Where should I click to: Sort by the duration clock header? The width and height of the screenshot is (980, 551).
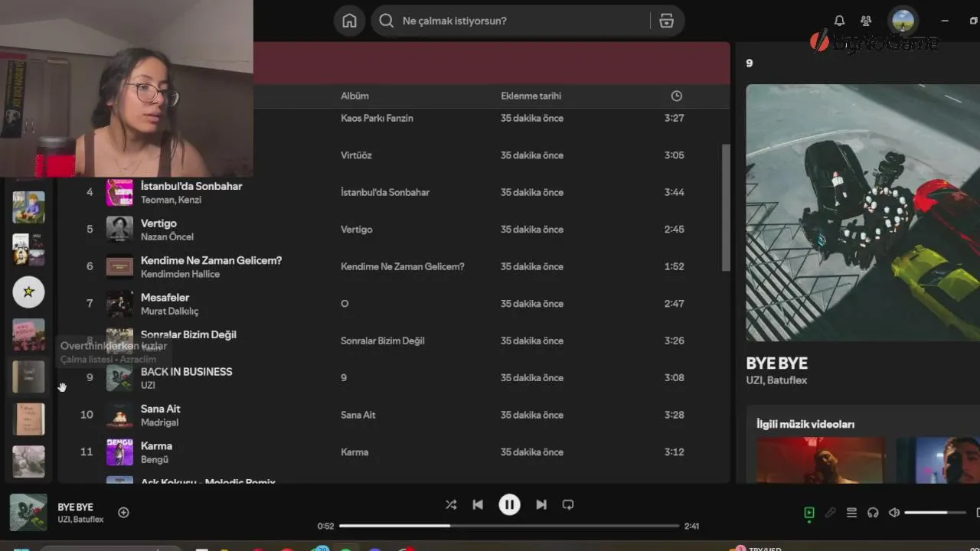coord(676,96)
